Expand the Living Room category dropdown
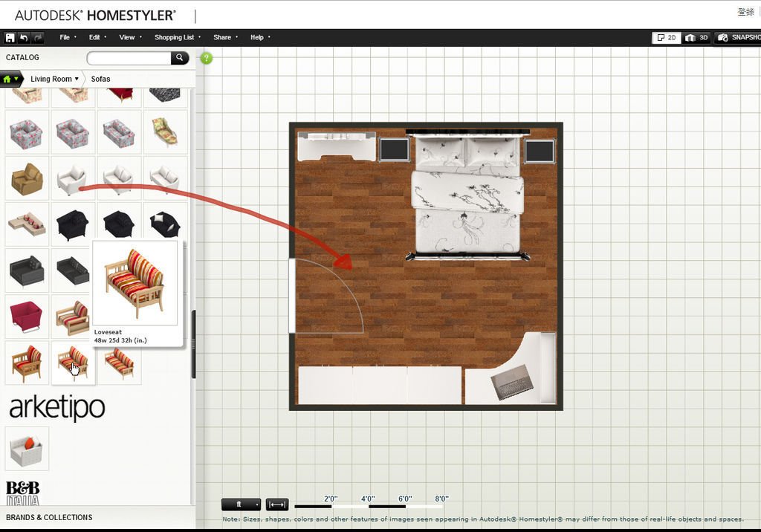 (x=54, y=79)
